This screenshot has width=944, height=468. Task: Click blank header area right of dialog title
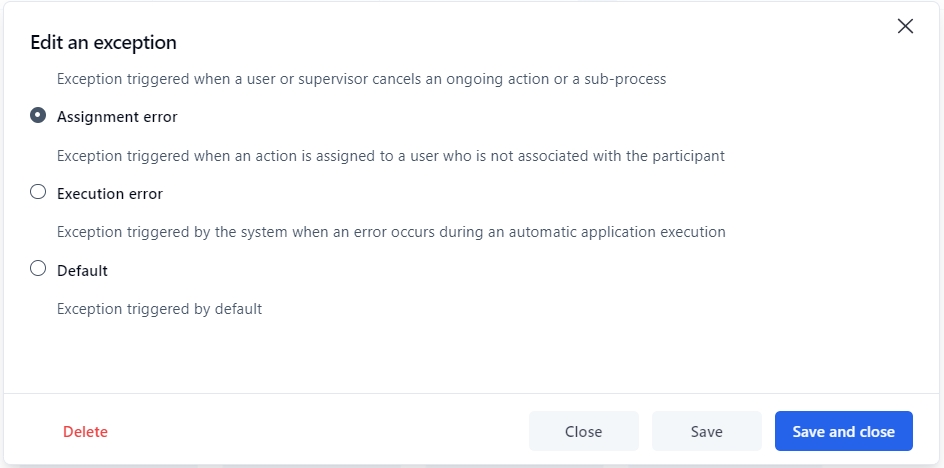pyautogui.click(x=520, y=42)
